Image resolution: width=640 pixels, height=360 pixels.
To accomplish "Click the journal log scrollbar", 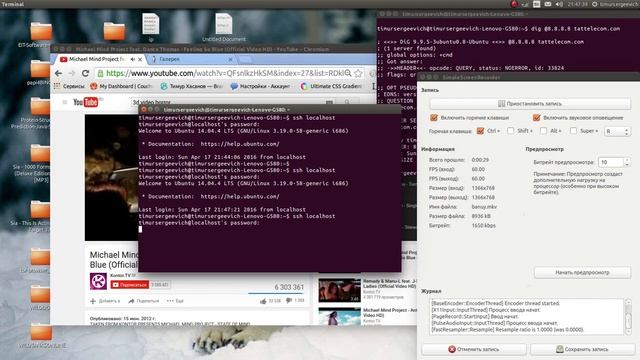I will coord(628,317).
